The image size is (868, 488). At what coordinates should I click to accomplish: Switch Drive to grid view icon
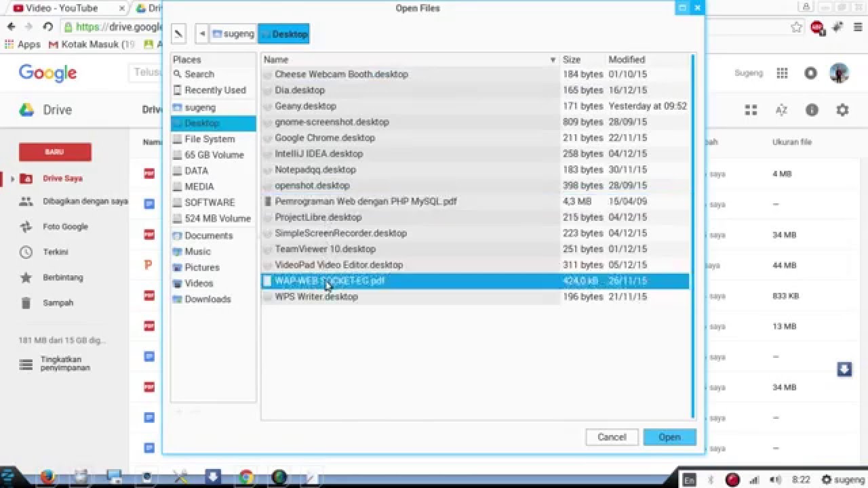751,110
